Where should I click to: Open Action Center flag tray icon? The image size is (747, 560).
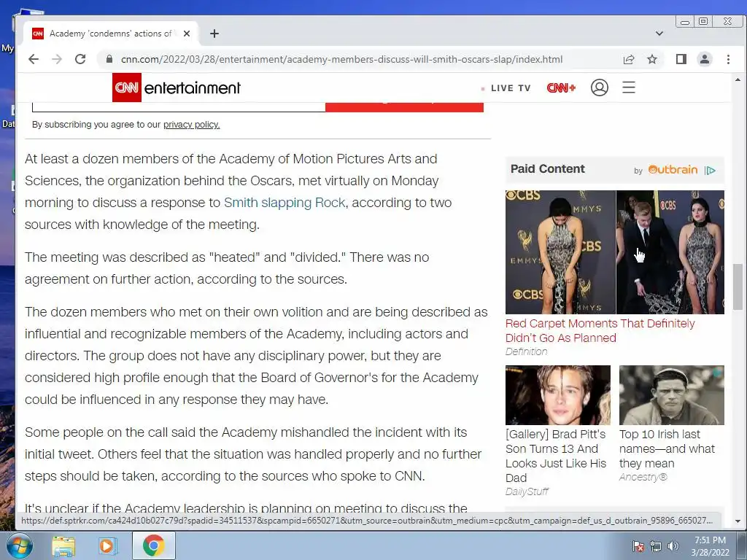[x=638, y=546]
